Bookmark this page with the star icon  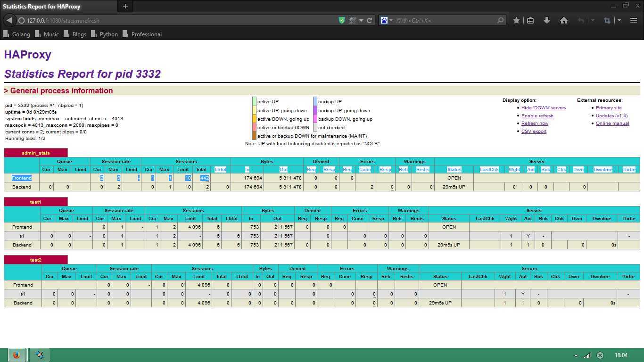click(x=516, y=20)
